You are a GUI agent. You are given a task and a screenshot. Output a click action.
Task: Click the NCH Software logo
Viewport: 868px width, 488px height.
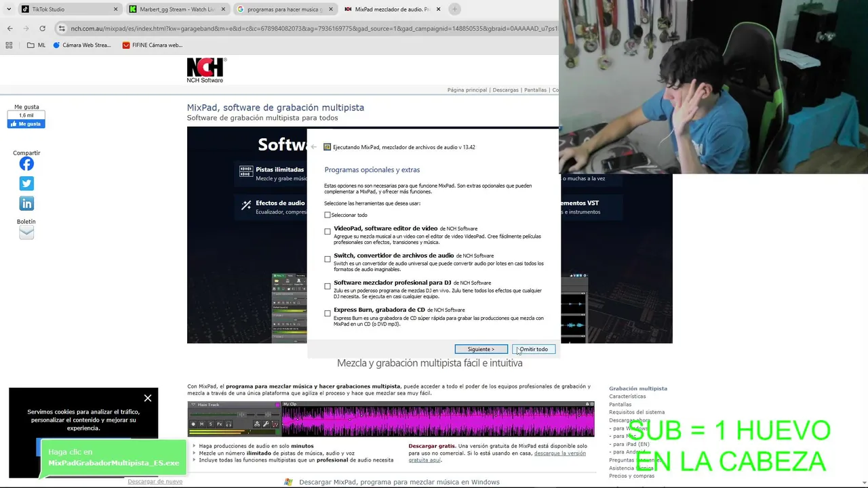point(206,70)
